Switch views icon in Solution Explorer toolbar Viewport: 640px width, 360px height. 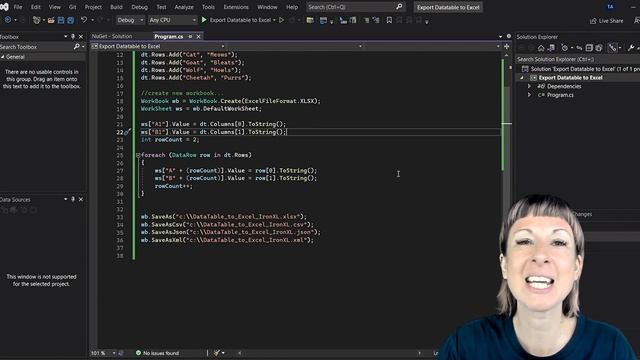[551, 48]
